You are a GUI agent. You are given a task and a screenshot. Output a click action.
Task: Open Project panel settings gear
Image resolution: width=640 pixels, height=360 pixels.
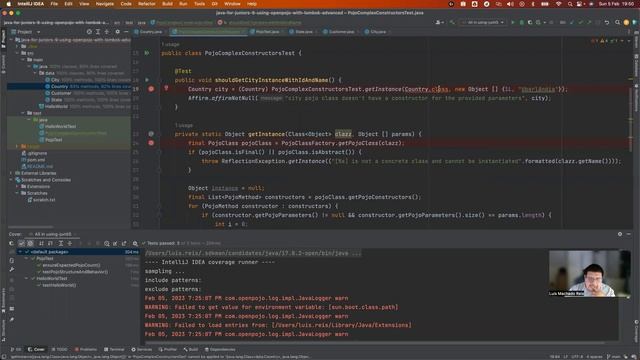pyautogui.click(x=118, y=31)
